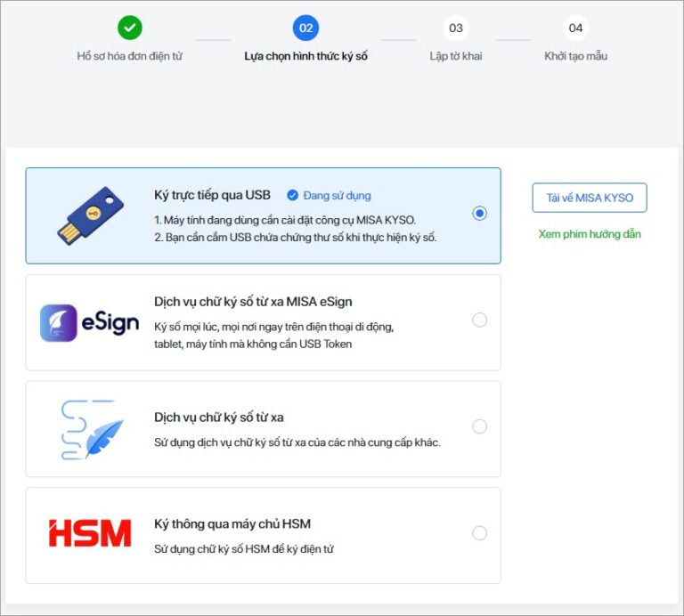Select radio for Dịch vụ chữ ký số từ xa
The width and height of the screenshot is (684, 616).
tap(479, 426)
